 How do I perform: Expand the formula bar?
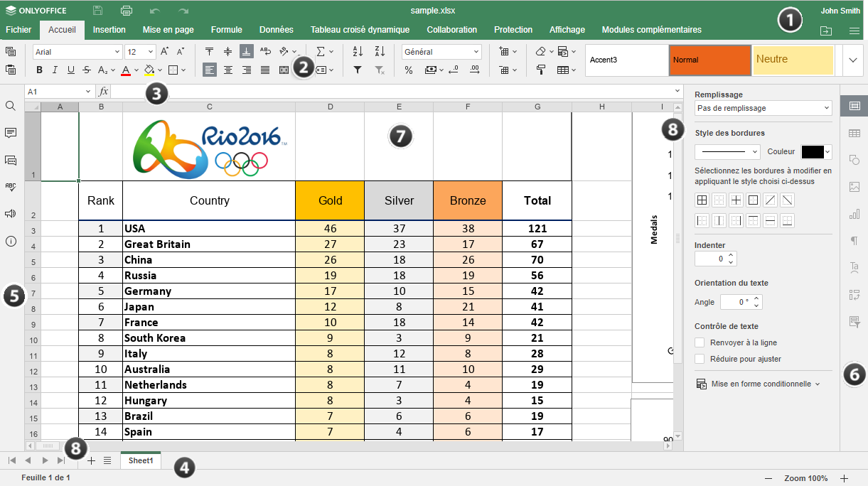(677, 91)
